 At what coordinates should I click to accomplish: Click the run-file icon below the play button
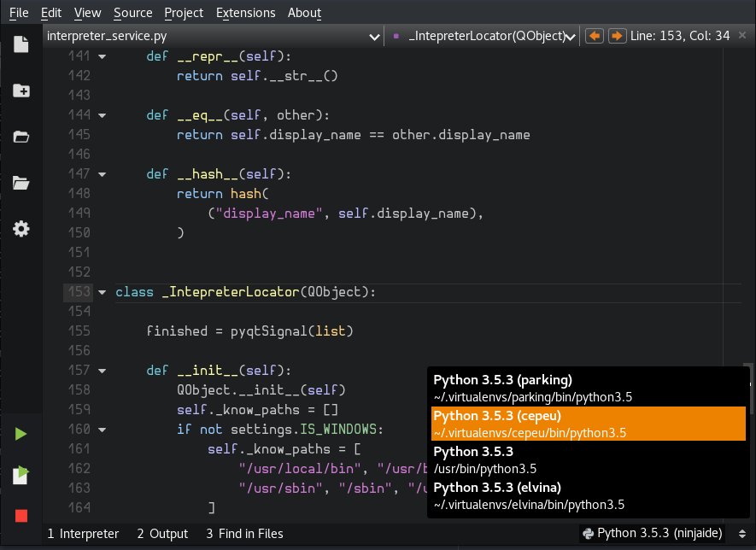click(x=21, y=474)
